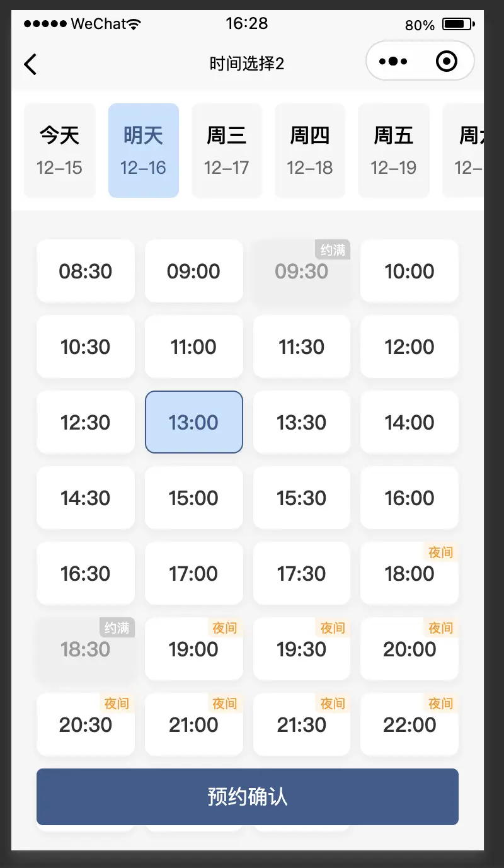The width and height of the screenshot is (504, 868).
Task: Switch to the 周三 12-17 date tab
Action: tap(227, 151)
